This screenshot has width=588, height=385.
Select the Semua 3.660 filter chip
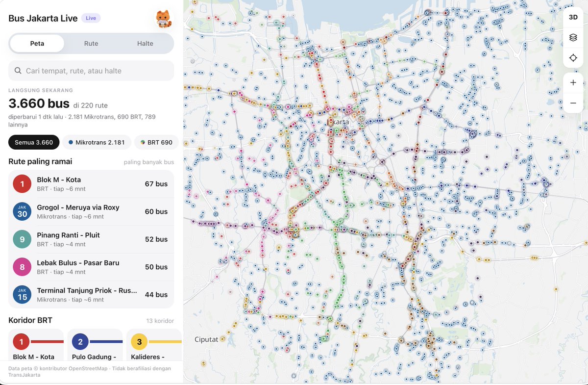point(34,143)
